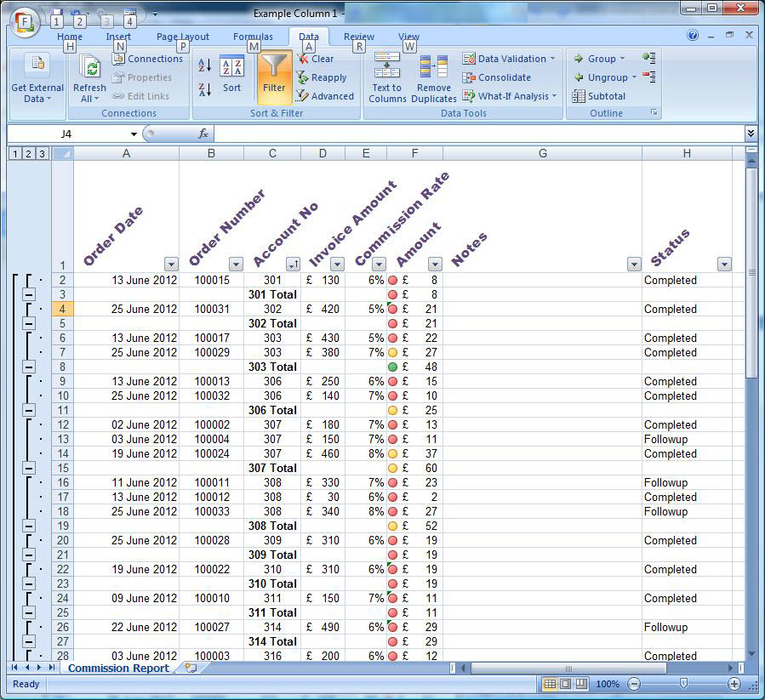Show outline level 2 subtotals
This screenshot has width=765, height=700.
pos(28,154)
